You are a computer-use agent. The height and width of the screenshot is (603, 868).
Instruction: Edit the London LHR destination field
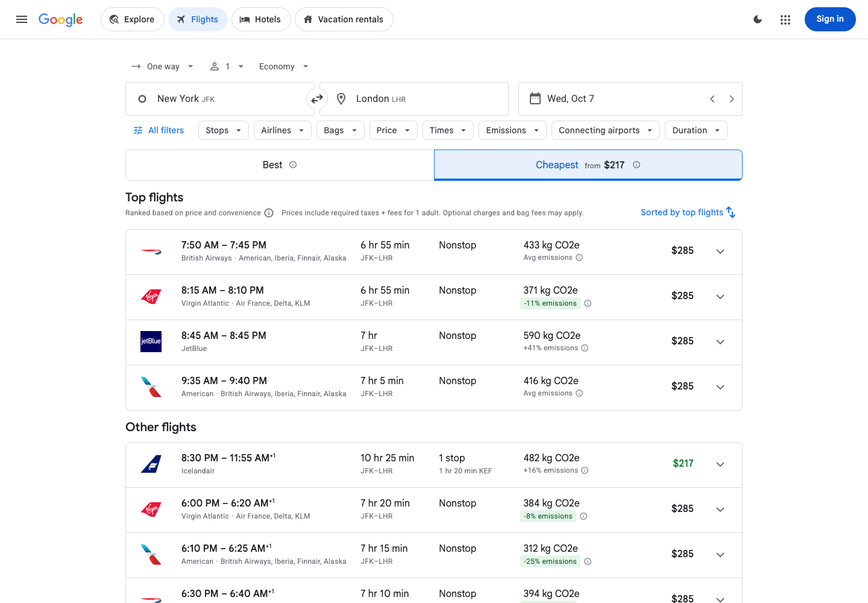tap(414, 99)
